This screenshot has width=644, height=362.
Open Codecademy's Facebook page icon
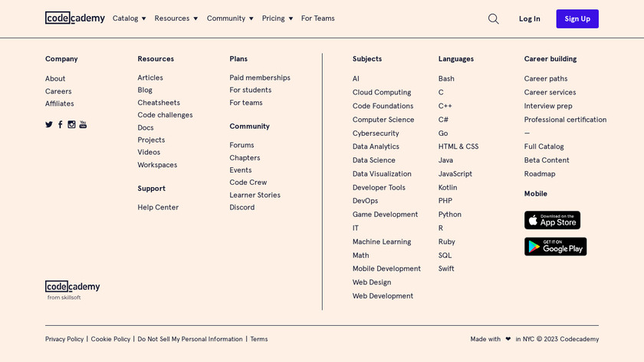61,124
